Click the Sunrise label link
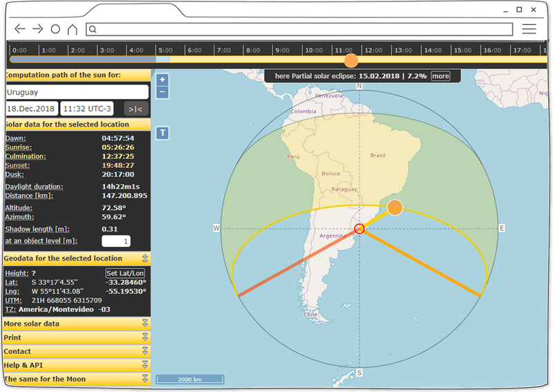Viewport: 553px width, 392px height. tap(19, 147)
